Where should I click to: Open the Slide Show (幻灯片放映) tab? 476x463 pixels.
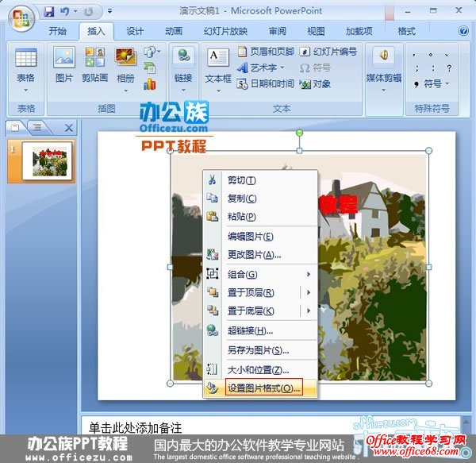point(225,31)
